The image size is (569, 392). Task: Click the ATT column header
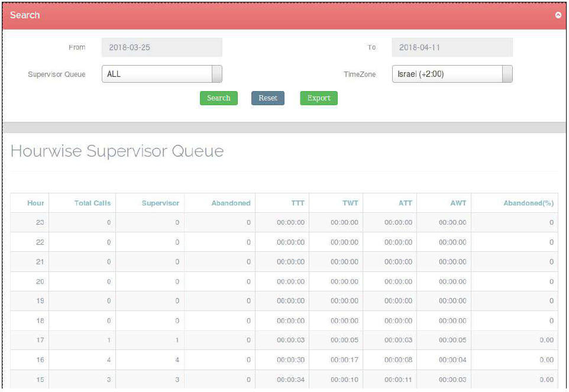point(405,203)
